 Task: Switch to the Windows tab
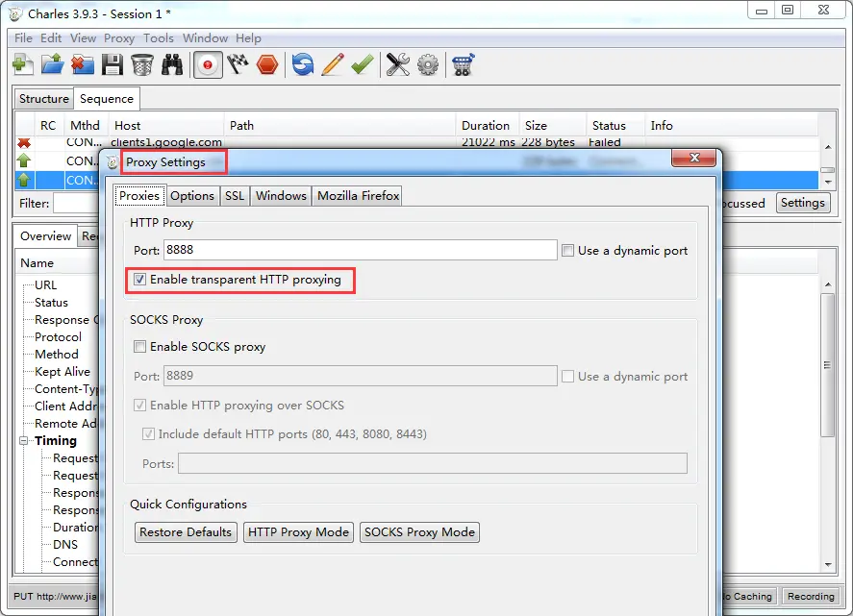pyautogui.click(x=281, y=196)
